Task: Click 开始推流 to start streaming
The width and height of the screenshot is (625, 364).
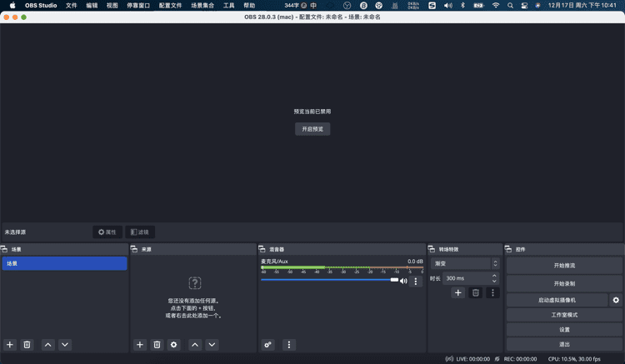Action: tap(564, 265)
